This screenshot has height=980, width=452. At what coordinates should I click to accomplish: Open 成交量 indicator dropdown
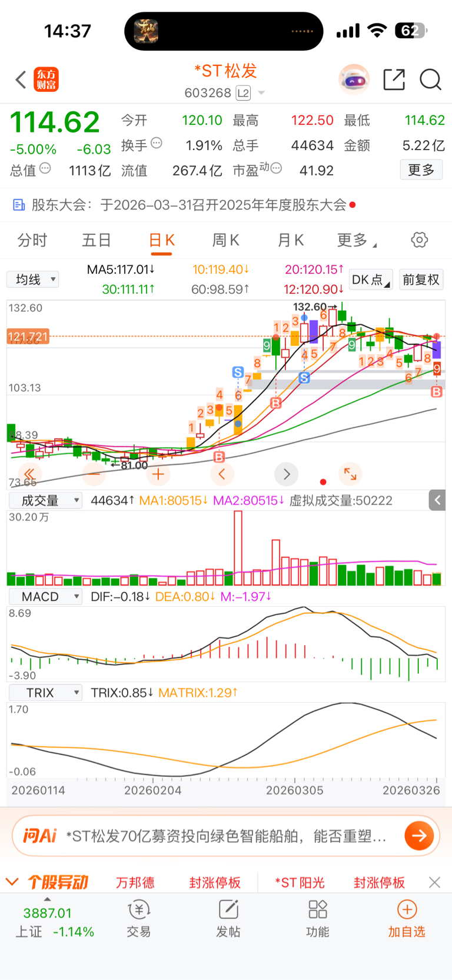tap(45, 500)
